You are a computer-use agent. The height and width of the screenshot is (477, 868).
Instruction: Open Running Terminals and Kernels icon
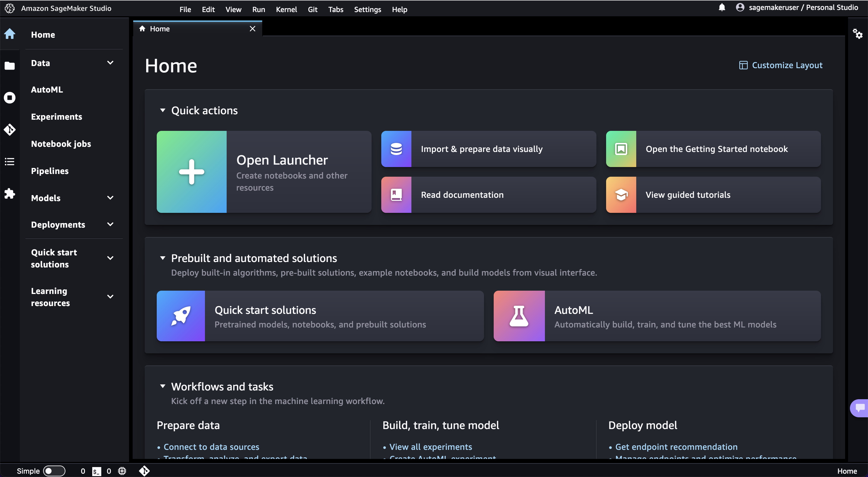coord(10,98)
